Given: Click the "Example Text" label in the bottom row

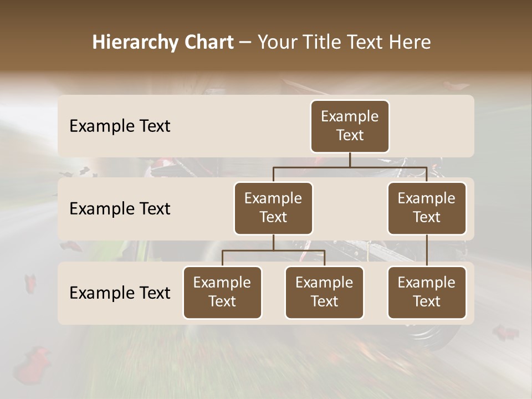Looking at the screenshot, I should [120, 293].
